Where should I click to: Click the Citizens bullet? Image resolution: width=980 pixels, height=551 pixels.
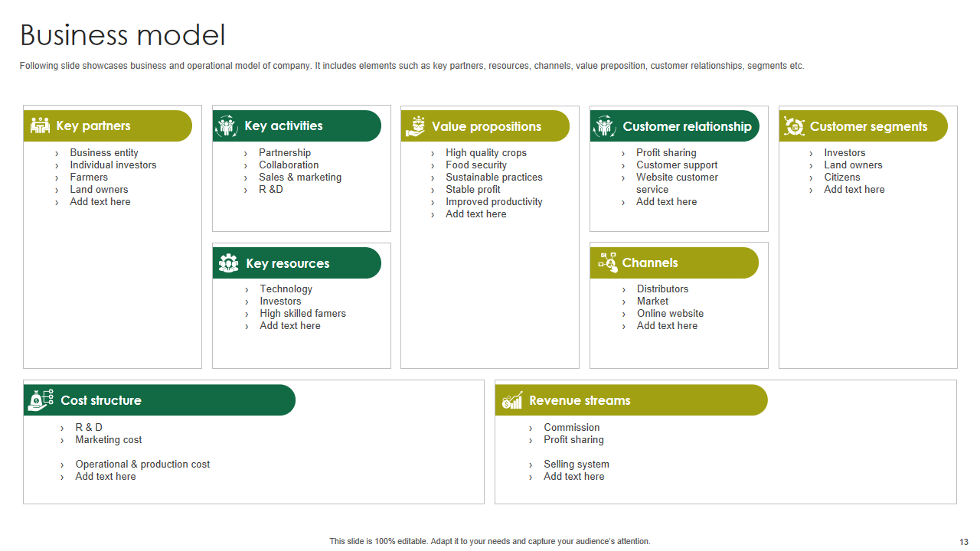842,178
